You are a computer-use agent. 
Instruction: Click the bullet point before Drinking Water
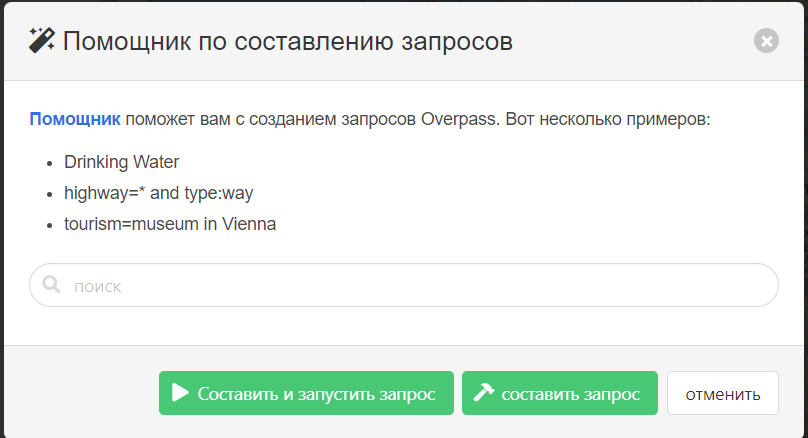50,162
